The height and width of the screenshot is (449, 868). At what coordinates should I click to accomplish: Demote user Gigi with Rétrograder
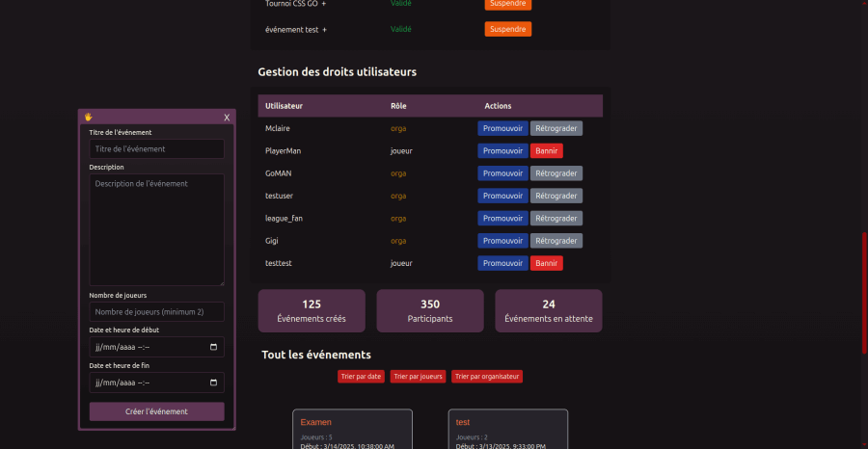556,241
